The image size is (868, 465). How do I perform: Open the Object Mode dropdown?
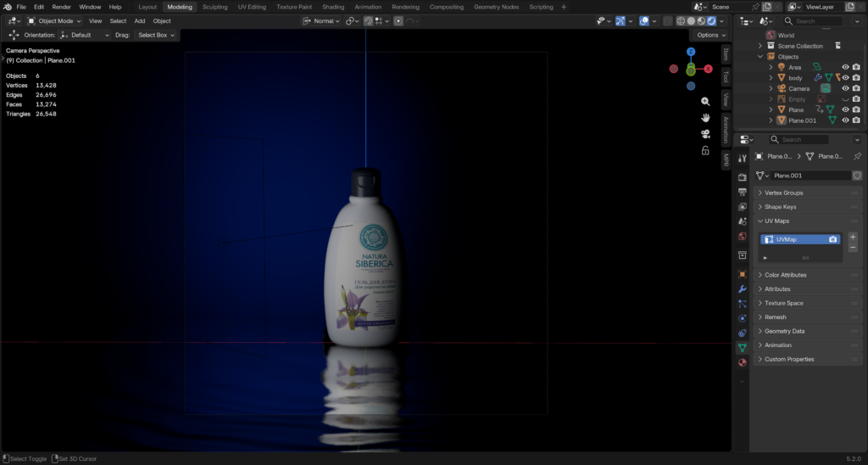pos(54,21)
